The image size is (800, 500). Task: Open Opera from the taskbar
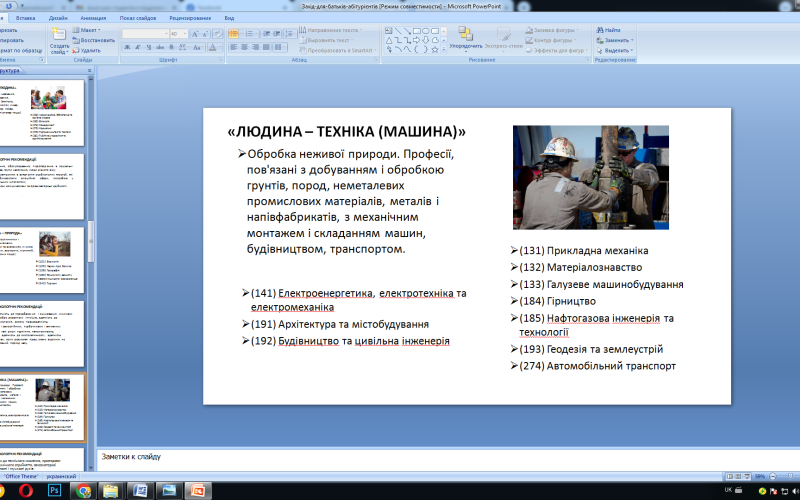[26, 491]
